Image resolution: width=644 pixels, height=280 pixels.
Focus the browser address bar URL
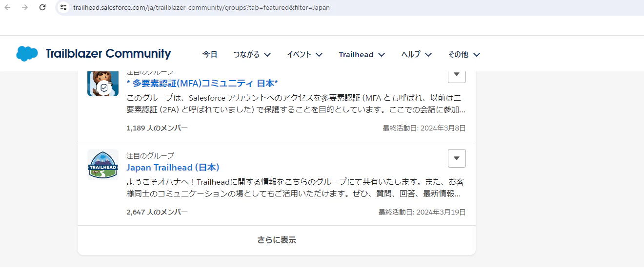coord(201,7)
